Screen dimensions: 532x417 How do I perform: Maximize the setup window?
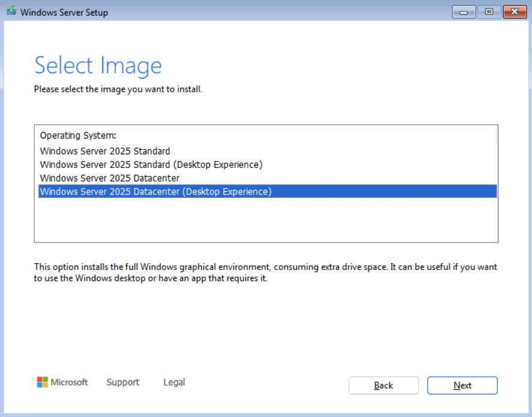point(489,12)
